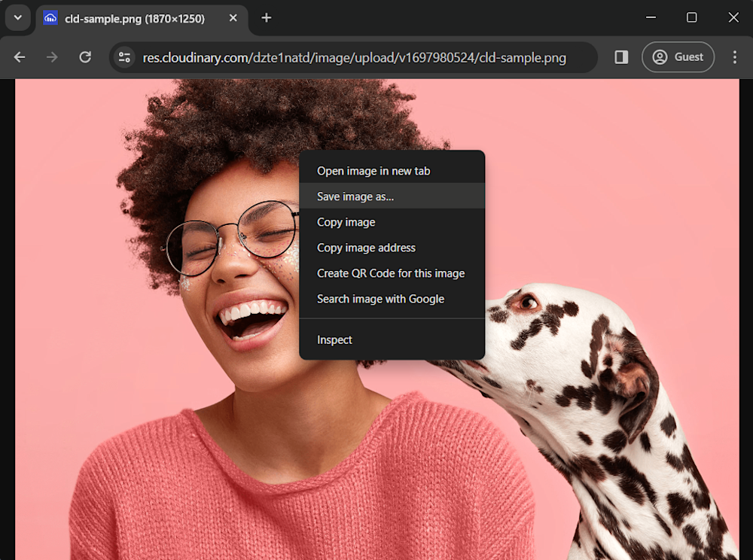The image size is (753, 560).
Task: Select Copy image from context menu
Action: (x=346, y=222)
